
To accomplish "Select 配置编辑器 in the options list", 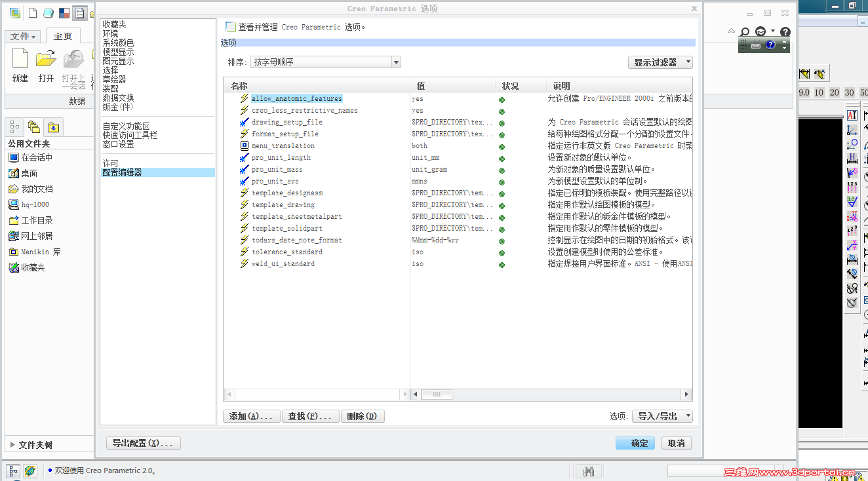I will tap(158, 172).
